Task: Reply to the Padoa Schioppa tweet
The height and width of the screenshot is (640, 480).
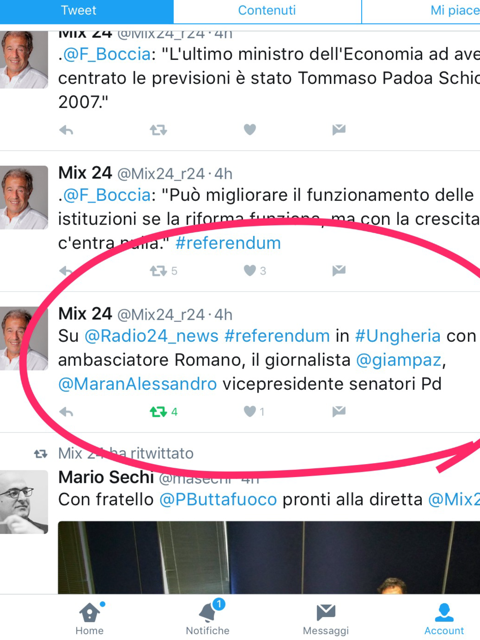Action: (x=66, y=130)
